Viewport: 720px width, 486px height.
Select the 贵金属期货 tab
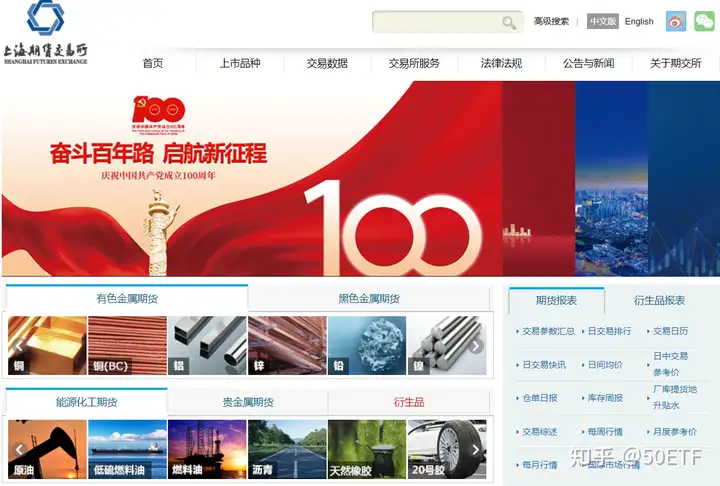(248, 402)
